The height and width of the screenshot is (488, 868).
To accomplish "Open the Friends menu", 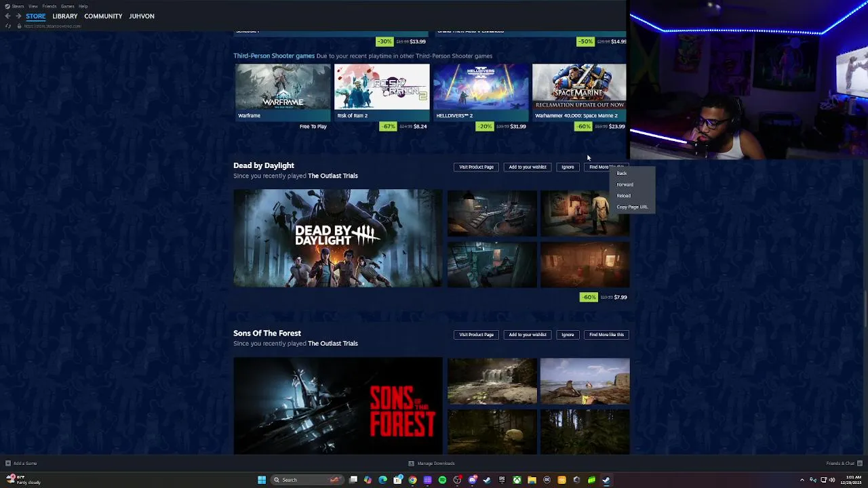I will (50, 6).
